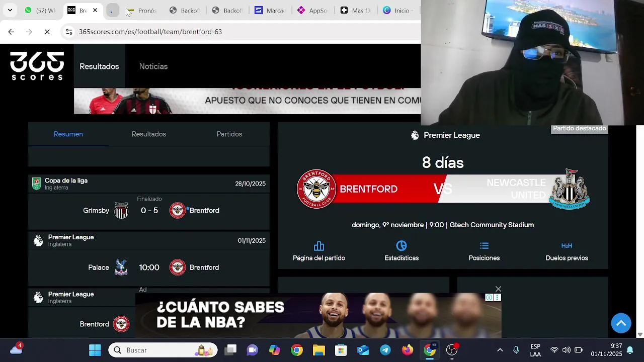
Task: Stop loading the page with the X button
Action: [47, 32]
